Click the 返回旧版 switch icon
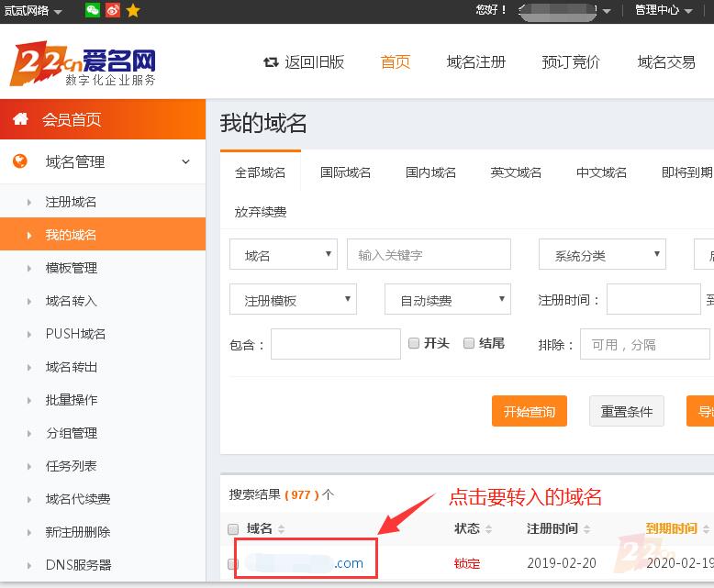Viewport: 714px width, 588px height. [271, 62]
